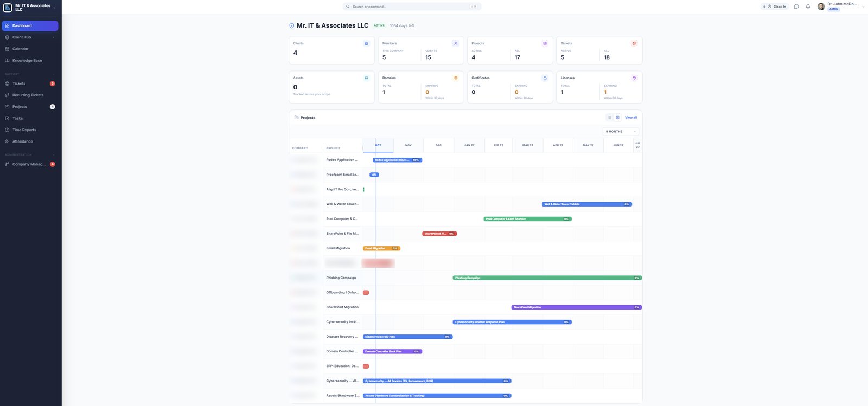Open Company Management in the sidebar

point(30,164)
